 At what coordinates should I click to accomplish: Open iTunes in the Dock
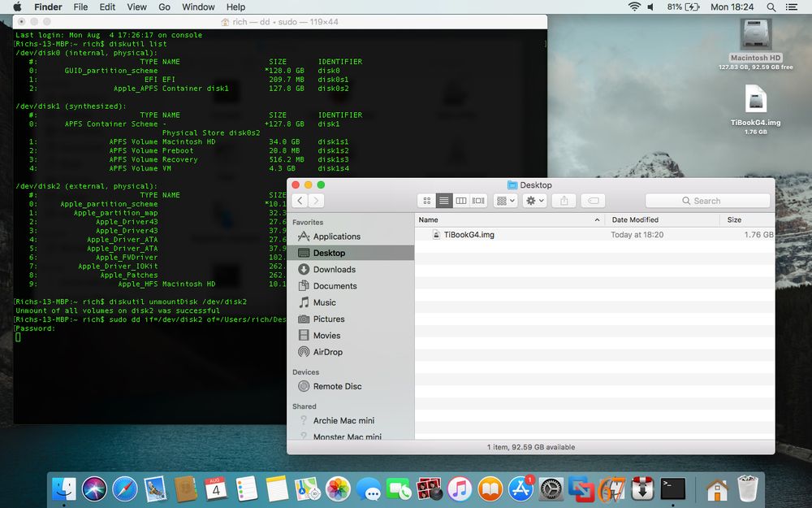(460, 488)
